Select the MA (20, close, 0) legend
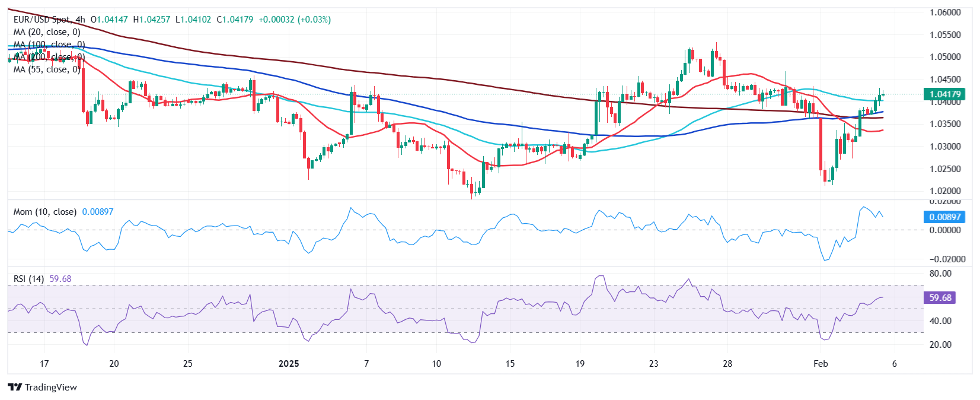This screenshot has width=980, height=400. coord(47,32)
